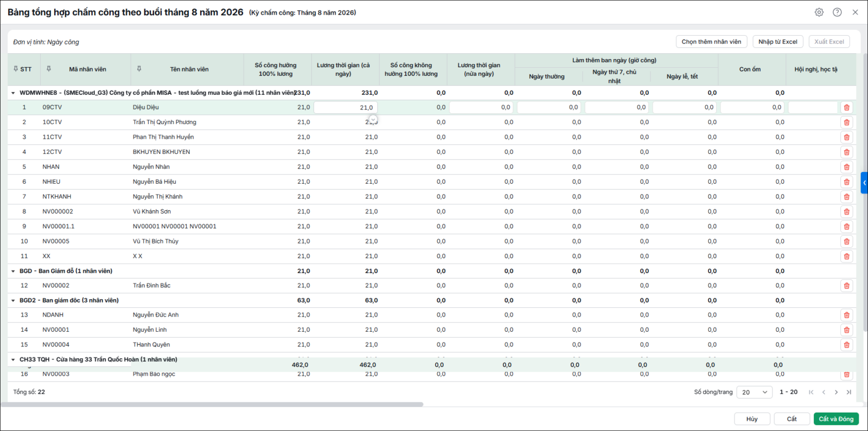Unpin the STT column pin icon
868x431 pixels.
click(x=16, y=69)
